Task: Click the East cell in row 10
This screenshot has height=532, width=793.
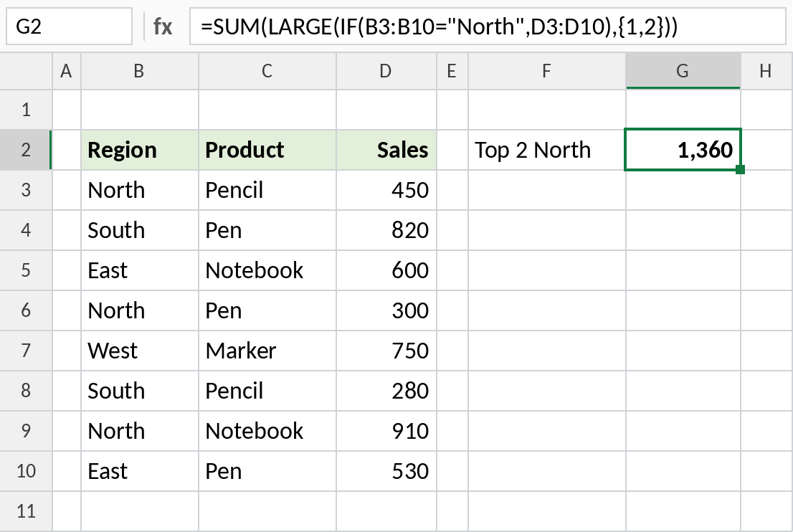Action: (x=140, y=471)
